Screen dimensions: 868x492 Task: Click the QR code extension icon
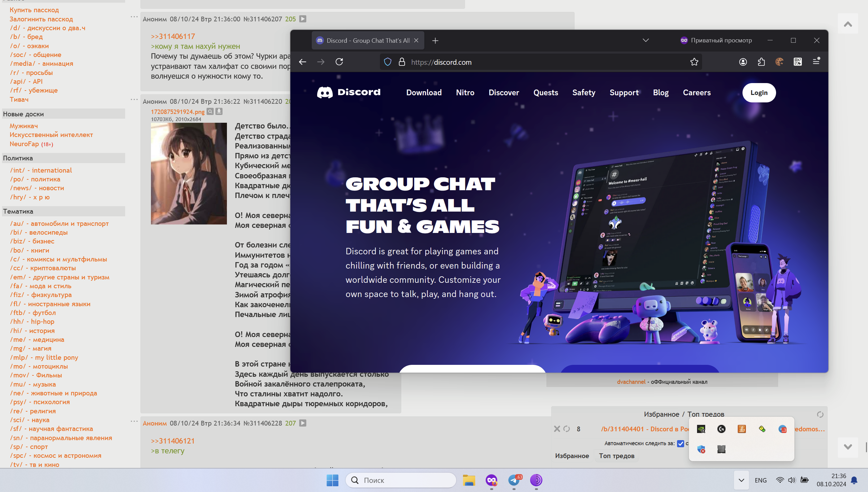point(797,62)
